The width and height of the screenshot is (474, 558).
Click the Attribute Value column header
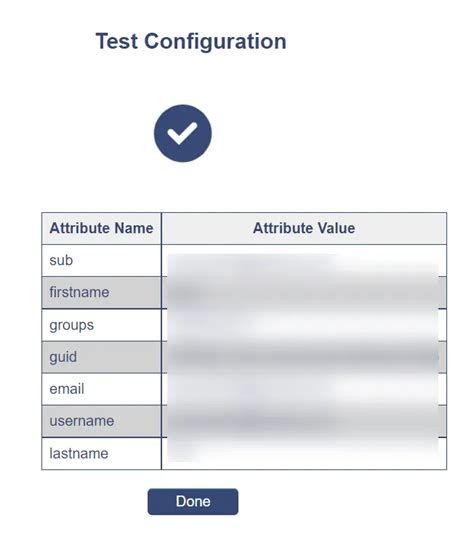click(x=304, y=228)
